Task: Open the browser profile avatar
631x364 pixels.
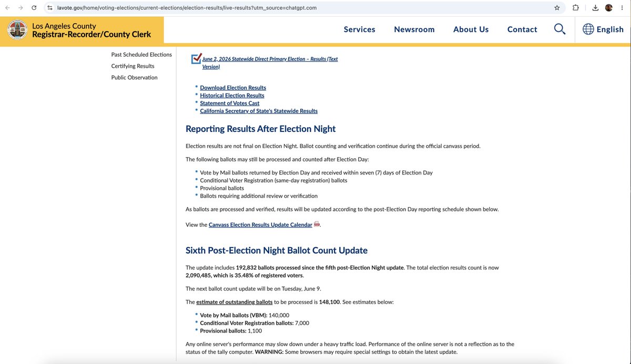Action: 609,8
